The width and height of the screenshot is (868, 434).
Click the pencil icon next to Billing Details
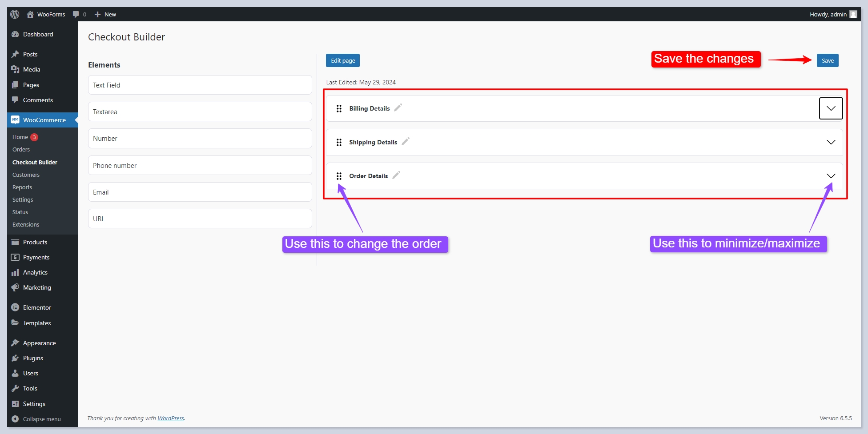(398, 108)
